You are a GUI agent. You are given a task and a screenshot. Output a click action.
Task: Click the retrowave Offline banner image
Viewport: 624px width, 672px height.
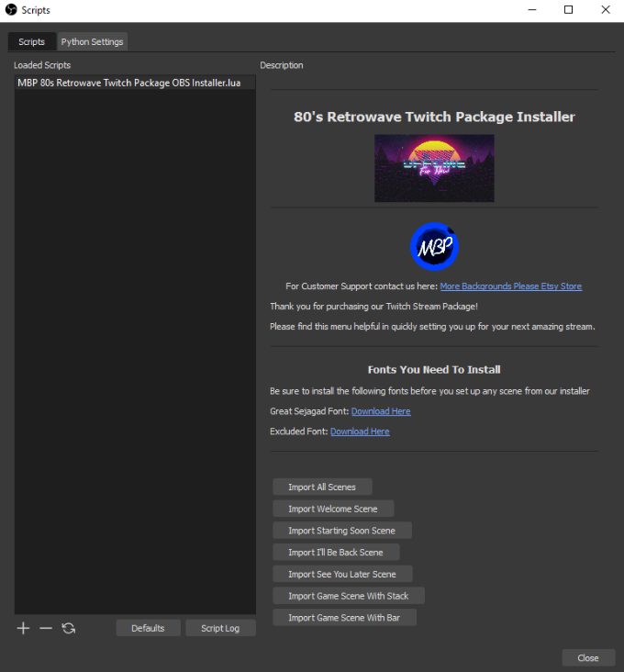(x=434, y=168)
